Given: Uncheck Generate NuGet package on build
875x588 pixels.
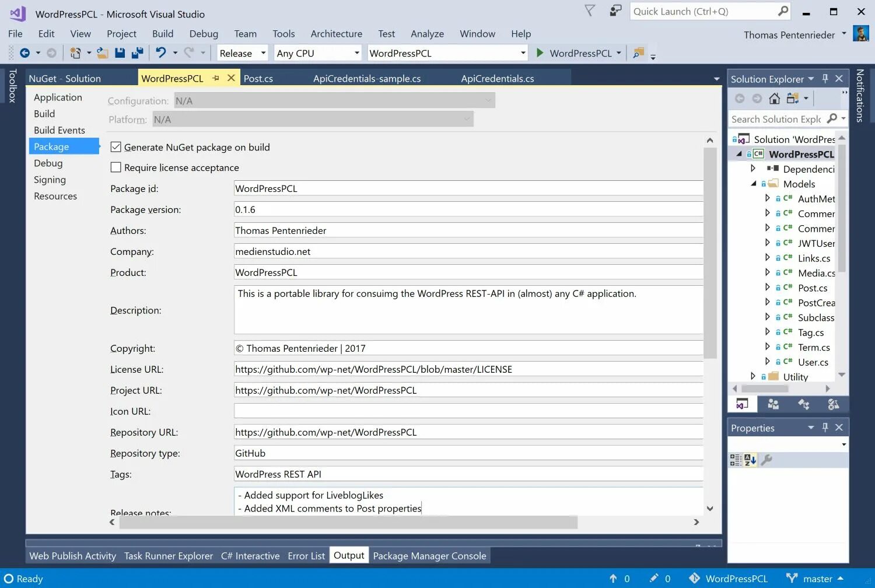Looking at the screenshot, I should (116, 147).
